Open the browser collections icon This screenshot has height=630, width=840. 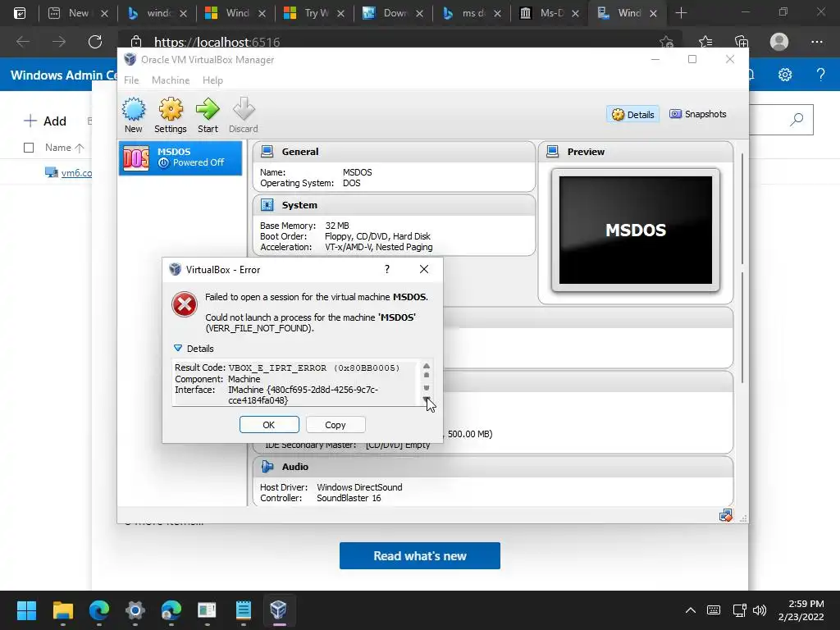point(742,42)
